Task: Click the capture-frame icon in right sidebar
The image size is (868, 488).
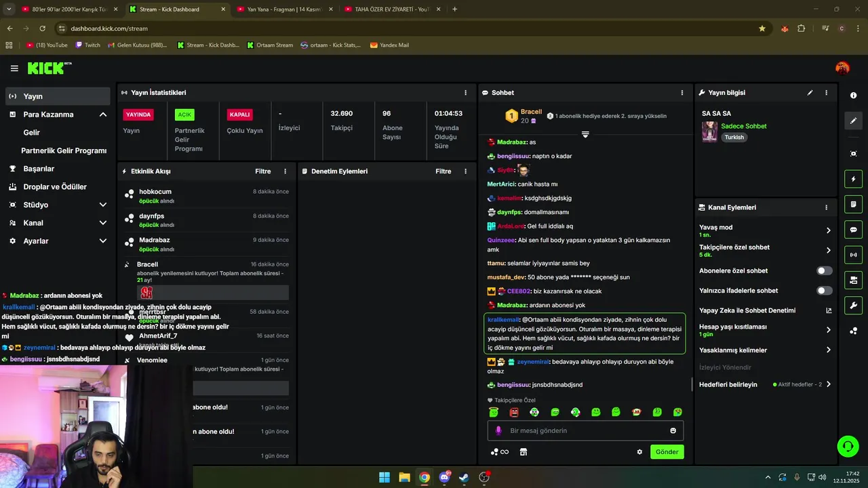Action: (853, 154)
